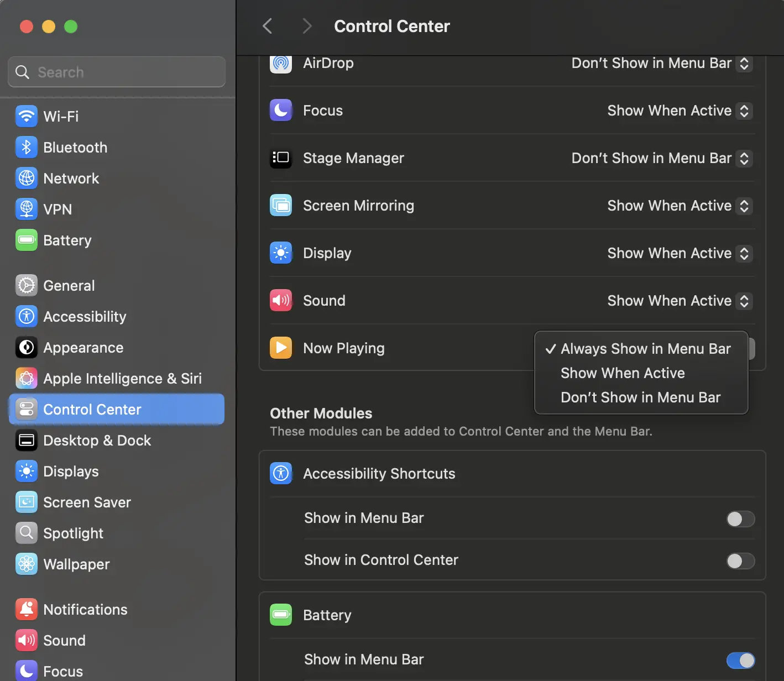Viewport: 784px width, 681px height.
Task: Select the Screen Mirroring icon
Action: (x=281, y=205)
